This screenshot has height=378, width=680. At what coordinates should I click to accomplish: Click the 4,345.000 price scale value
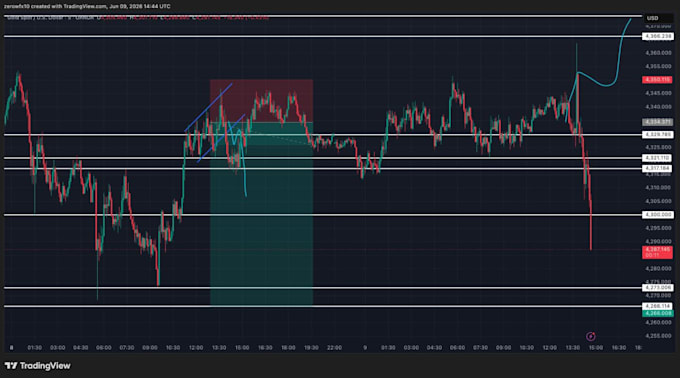pyautogui.click(x=658, y=93)
